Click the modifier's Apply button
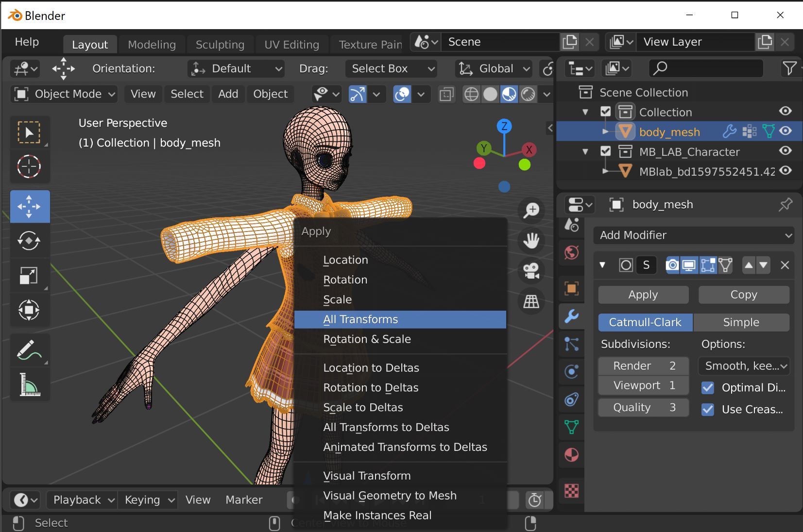This screenshot has height=532, width=803. [x=643, y=295]
